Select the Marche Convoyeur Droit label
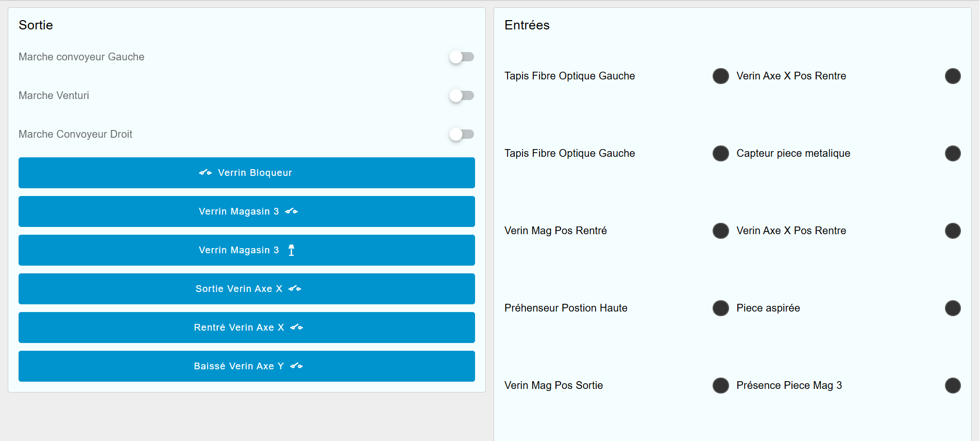The width and height of the screenshot is (980, 441). pyautogui.click(x=75, y=134)
